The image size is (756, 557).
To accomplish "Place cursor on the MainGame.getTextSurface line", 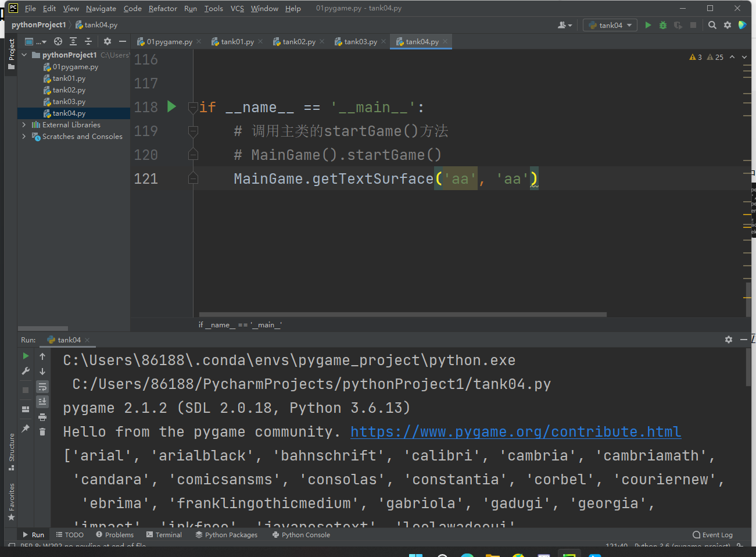I will point(386,178).
